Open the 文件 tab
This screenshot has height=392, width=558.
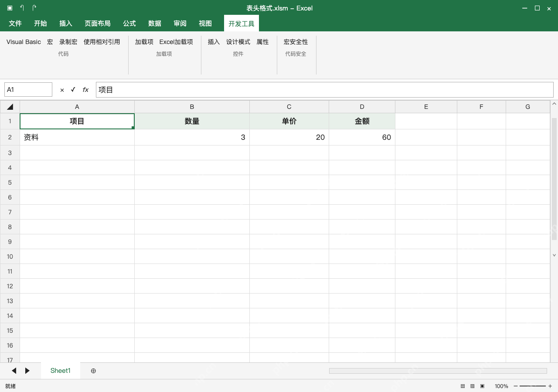(15, 24)
